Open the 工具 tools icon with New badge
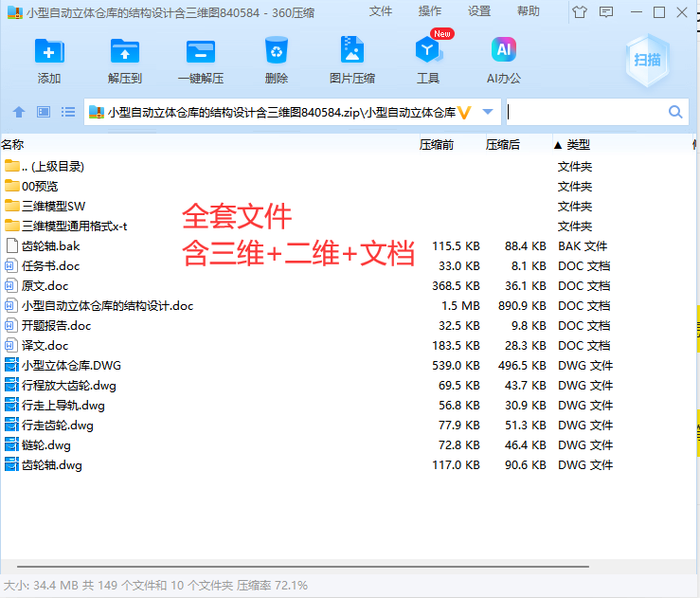This screenshot has width=700, height=598. click(x=428, y=49)
